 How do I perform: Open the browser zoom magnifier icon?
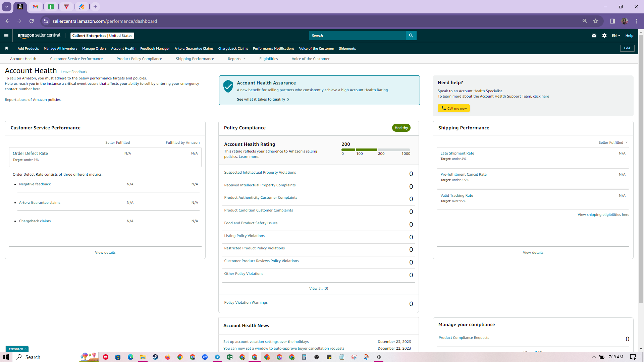click(x=585, y=21)
